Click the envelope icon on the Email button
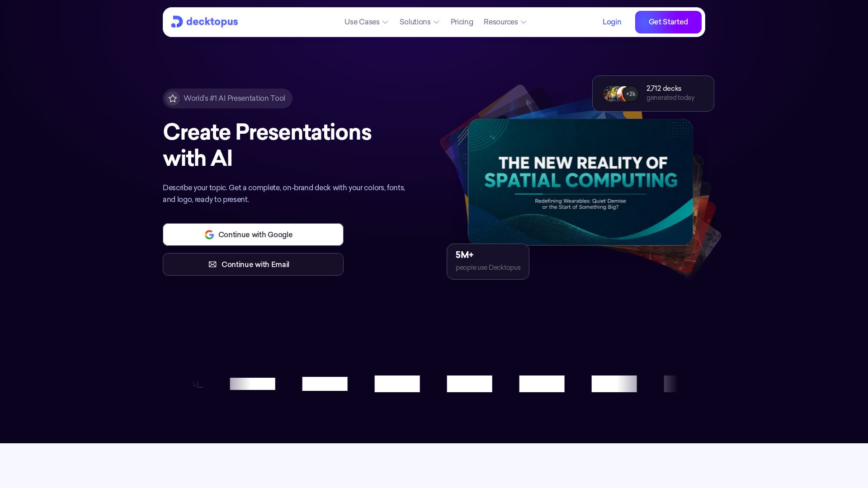This screenshot has height=488, width=868. (212, 264)
